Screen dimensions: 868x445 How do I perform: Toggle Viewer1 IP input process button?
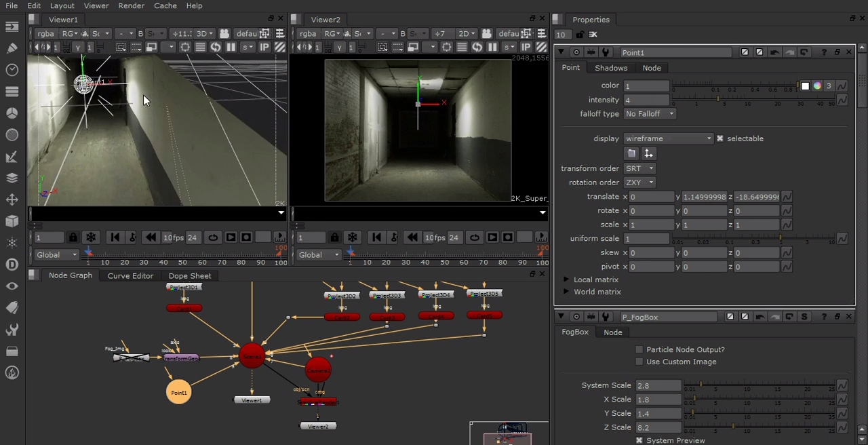(264, 47)
